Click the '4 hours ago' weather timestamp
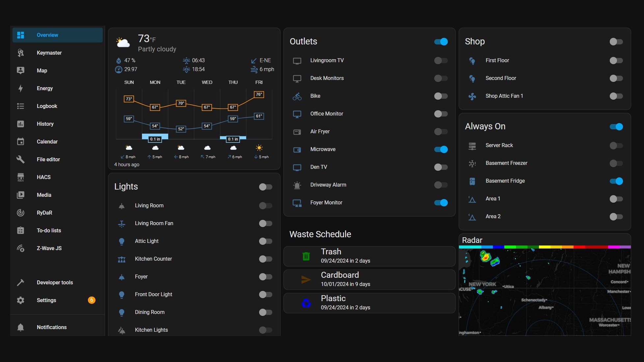The image size is (644, 362). click(x=127, y=165)
